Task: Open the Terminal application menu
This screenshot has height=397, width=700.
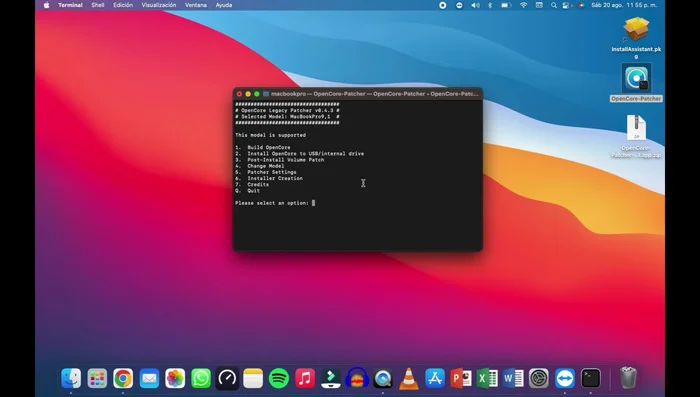Action: (x=70, y=5)
